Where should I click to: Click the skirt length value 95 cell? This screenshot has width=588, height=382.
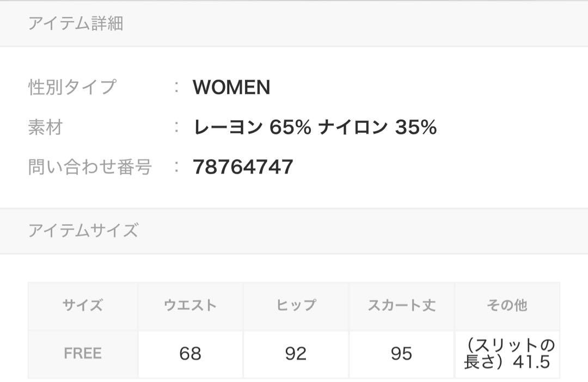402,354
